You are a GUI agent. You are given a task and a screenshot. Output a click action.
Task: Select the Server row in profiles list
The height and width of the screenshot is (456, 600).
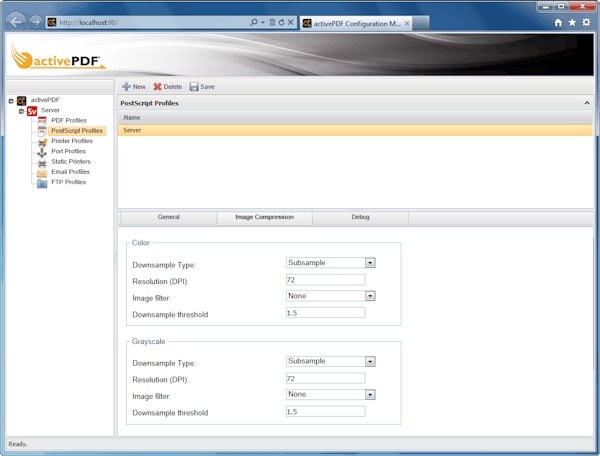pyautogui.click(x=355, y=130)
